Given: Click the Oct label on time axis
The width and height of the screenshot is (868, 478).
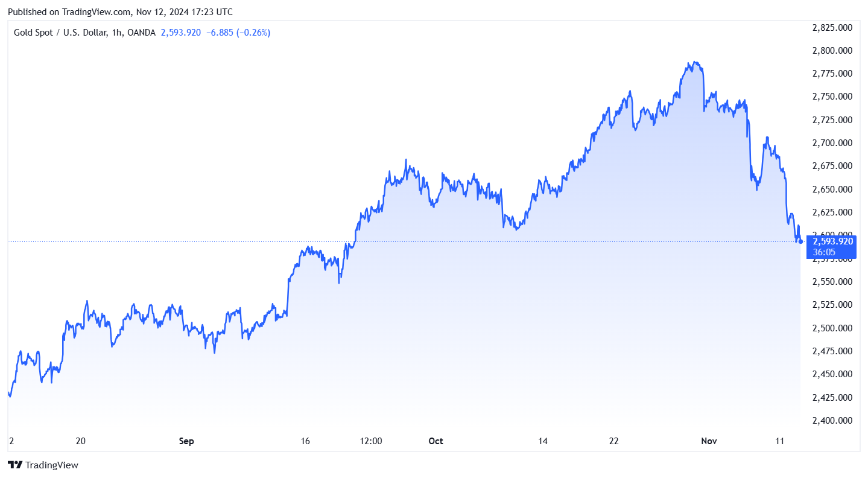Looking at the screenshot, I should click(x=436, y=441).
